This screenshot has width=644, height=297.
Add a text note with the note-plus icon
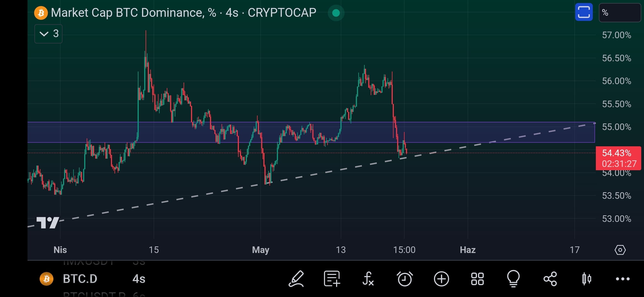pyautogui.click(x=332, y=279)
